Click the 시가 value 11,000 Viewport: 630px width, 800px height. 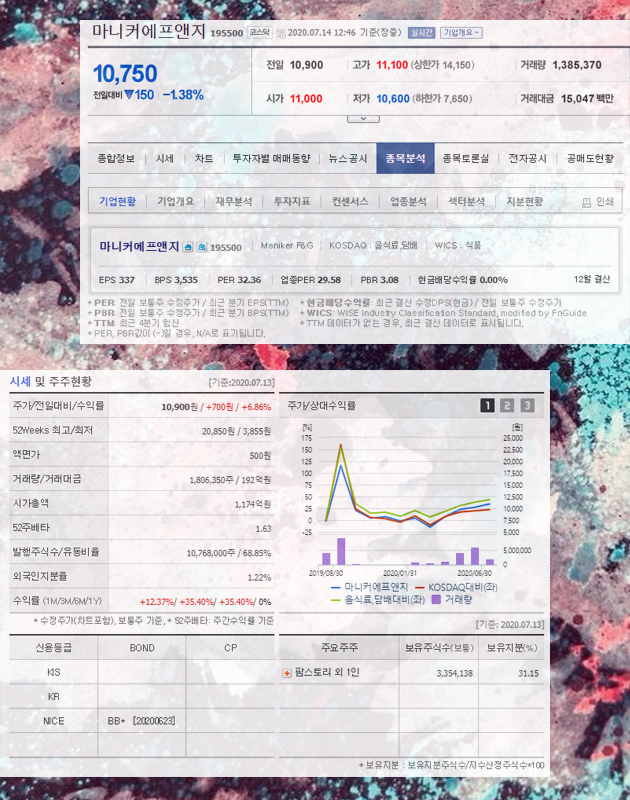tap(306, 99)
